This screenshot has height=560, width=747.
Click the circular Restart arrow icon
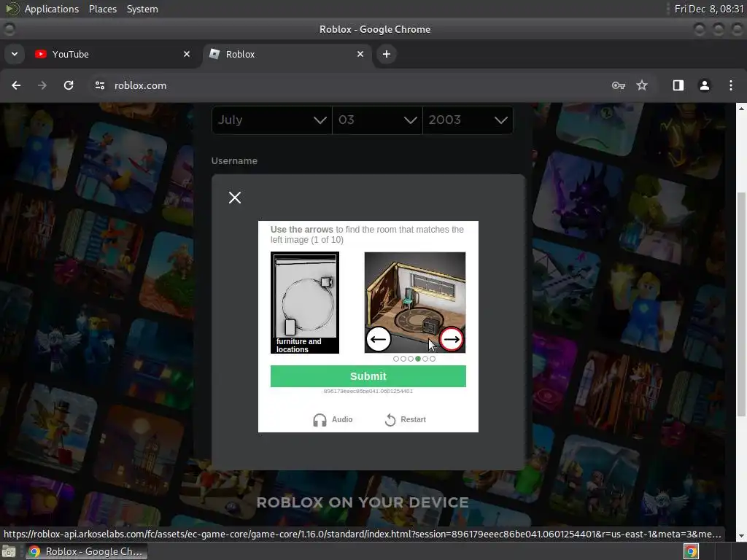coord(390,419)
